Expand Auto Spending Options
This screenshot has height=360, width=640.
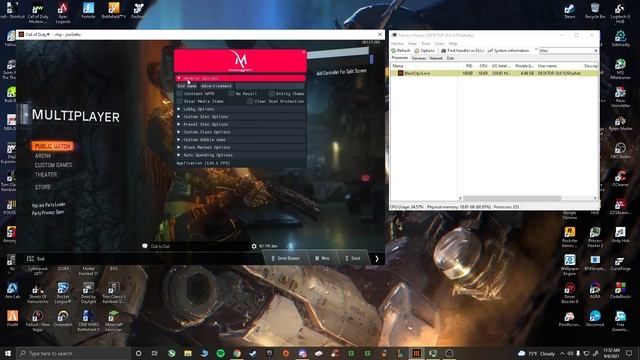tap(240, 155)
